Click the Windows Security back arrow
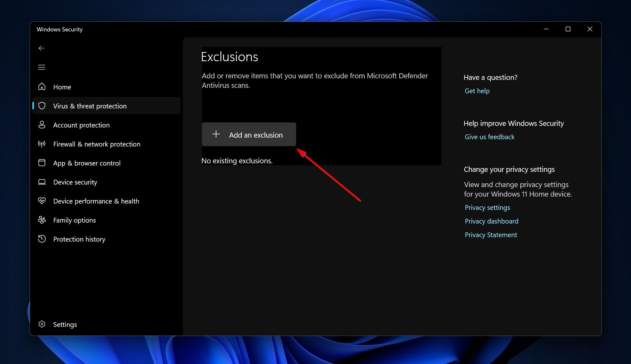Viewport: 631px width, 364px height. click(42, 48)
